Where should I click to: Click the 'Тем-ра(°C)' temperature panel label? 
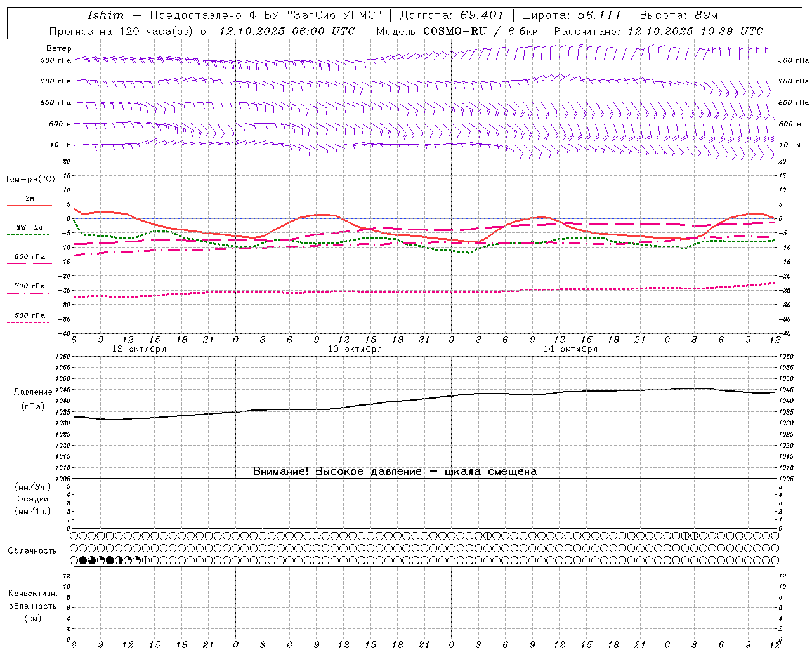pos(30,179)
